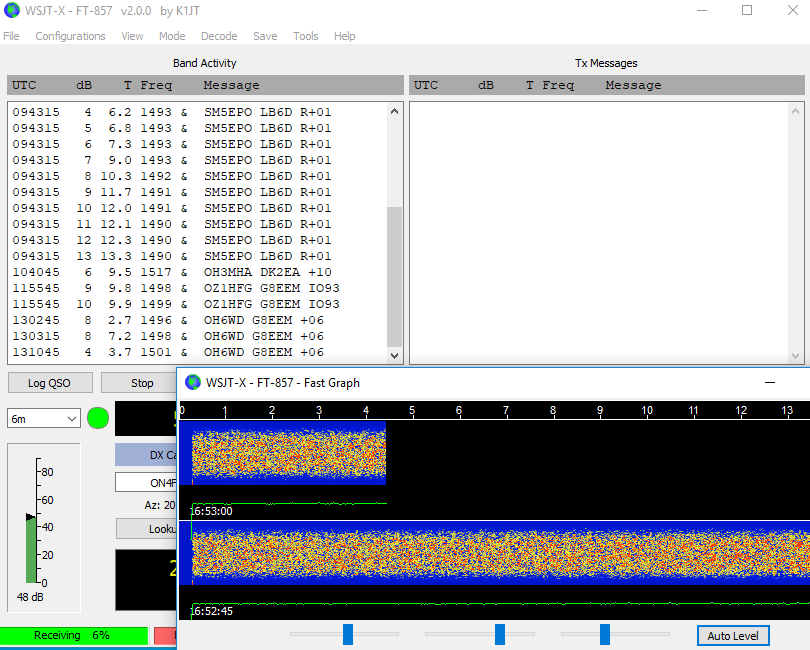
Task: Select row 130245 OH6WD G8EEM +06
Action: pos(198,320)
